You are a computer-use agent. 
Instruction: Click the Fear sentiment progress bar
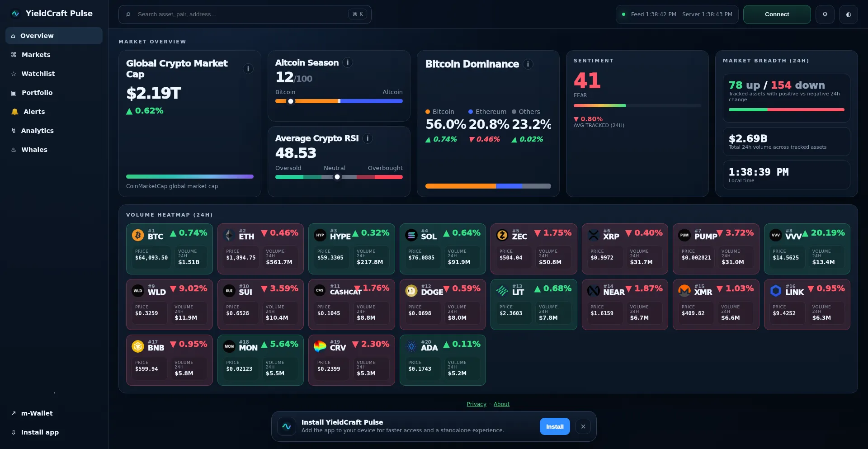tap(637, 105)
